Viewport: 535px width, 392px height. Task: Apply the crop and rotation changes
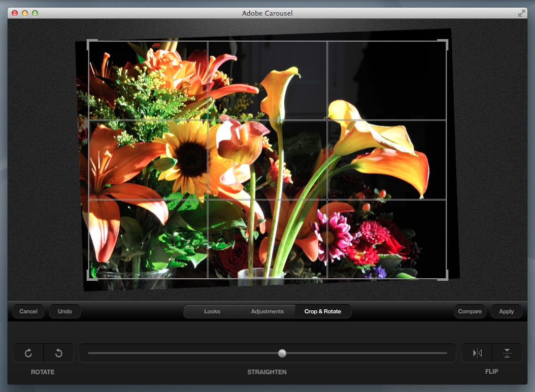[506, 311]
